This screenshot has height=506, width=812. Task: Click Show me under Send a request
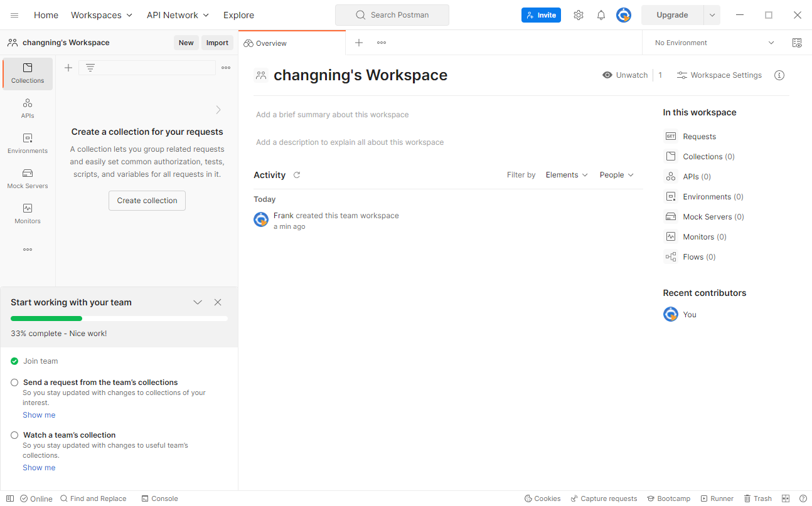[39, 415]
